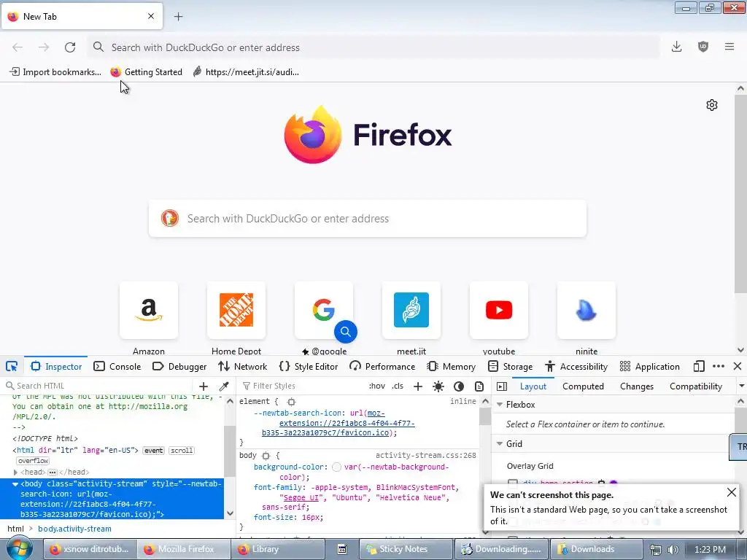Select body.activity-stream in the breadcrumb
The image size is (747, 560).
click(x=75, y=529)
